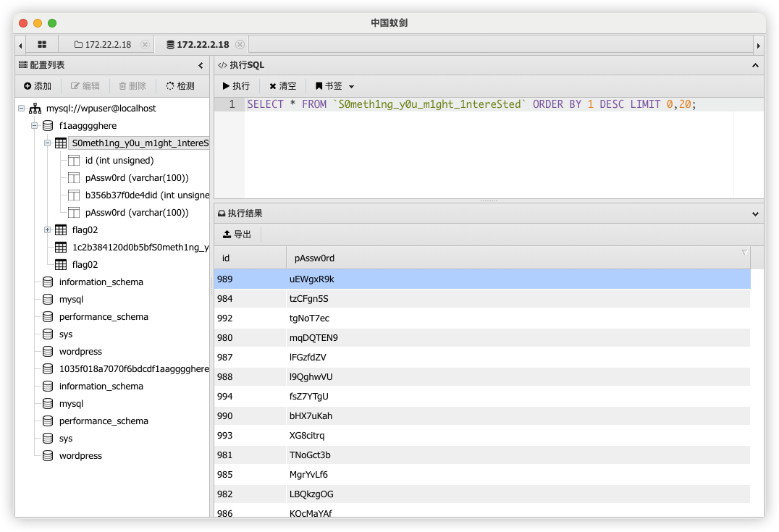
Task: Click the id (int unsigned) column icon
Action: [74, 161]
